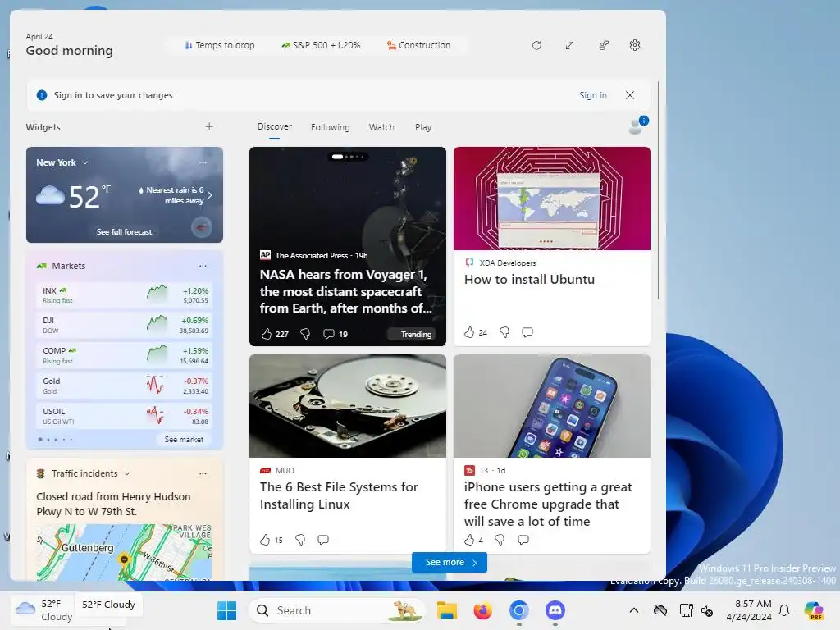Open File Explorer from taskbar
Image resolution: width=840 pixels, height=630 pixels.
446,610
